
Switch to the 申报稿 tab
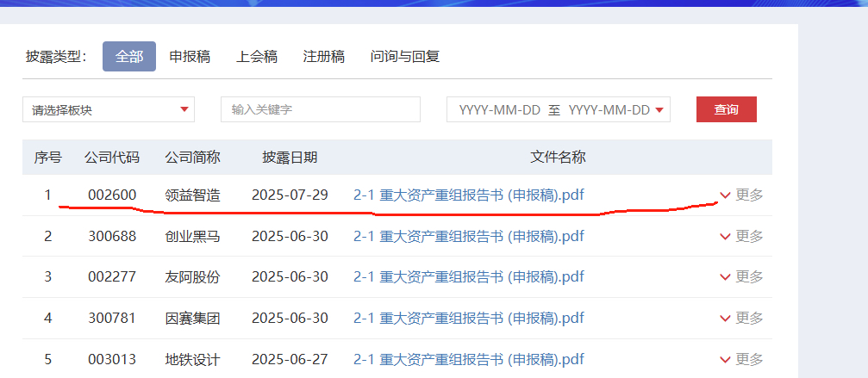[190, 56]
